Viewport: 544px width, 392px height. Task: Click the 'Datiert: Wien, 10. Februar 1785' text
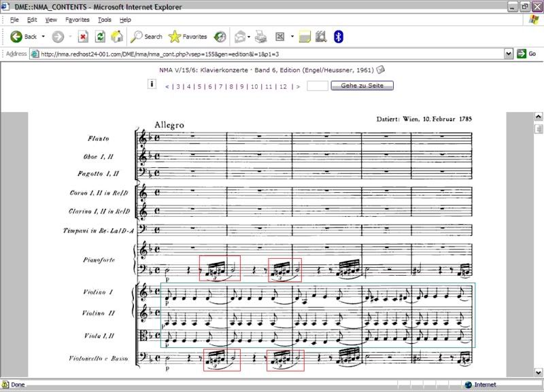click(x=424, y=119)
